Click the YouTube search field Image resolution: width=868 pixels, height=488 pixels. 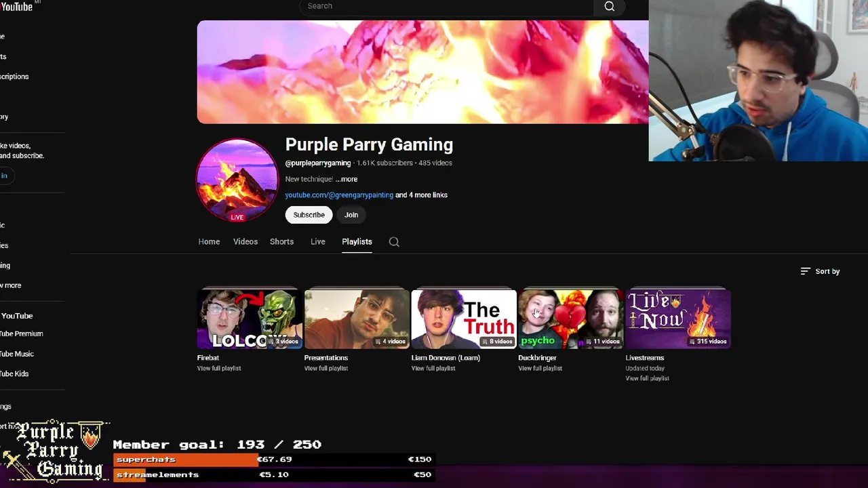(x=446, y=6)
